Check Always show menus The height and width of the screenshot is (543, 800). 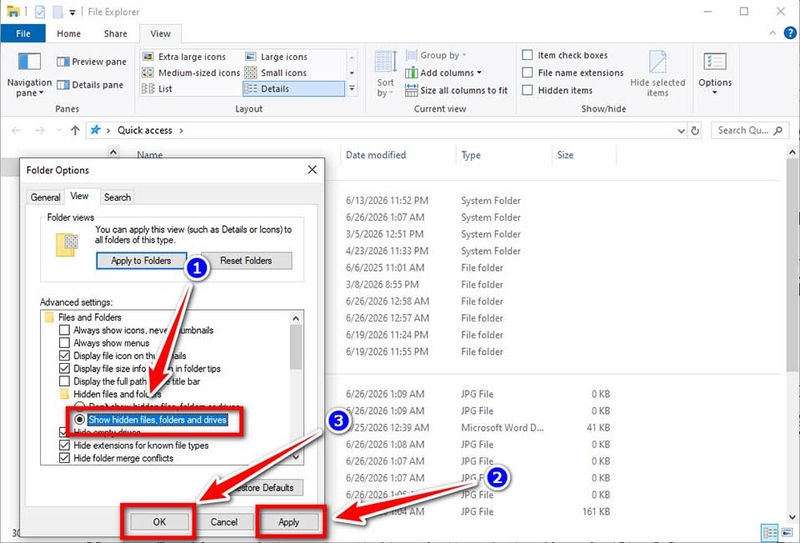coord(64,343)
